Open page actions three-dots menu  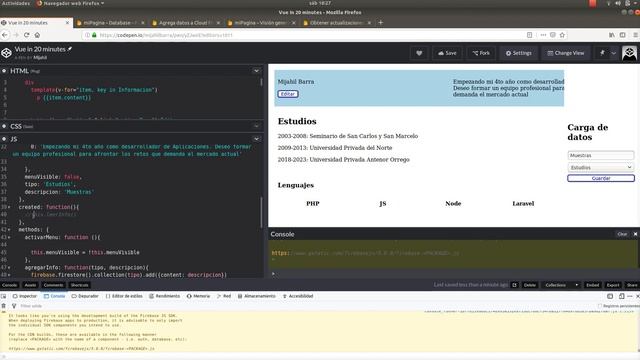(543, 35)
